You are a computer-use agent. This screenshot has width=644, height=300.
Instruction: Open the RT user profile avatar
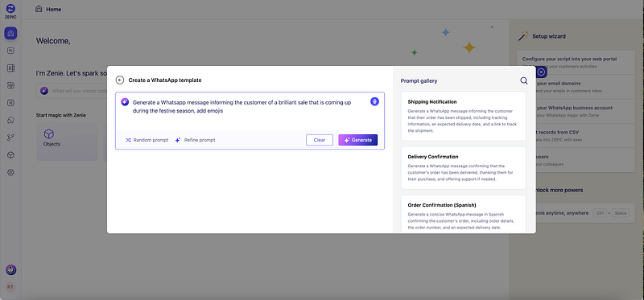(10, 287)
